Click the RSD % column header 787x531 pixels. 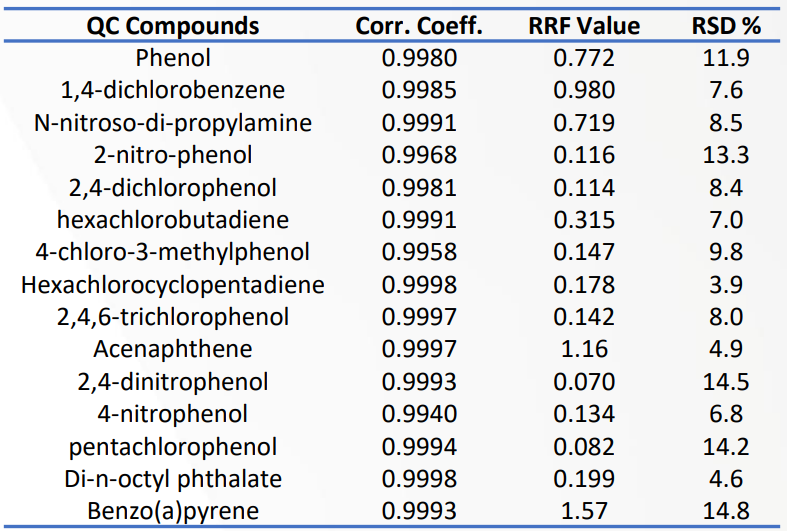(726, 26)
